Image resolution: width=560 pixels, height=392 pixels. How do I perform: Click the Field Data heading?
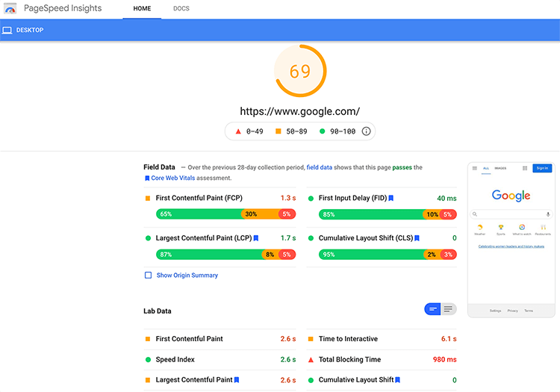tap(159, 167)
